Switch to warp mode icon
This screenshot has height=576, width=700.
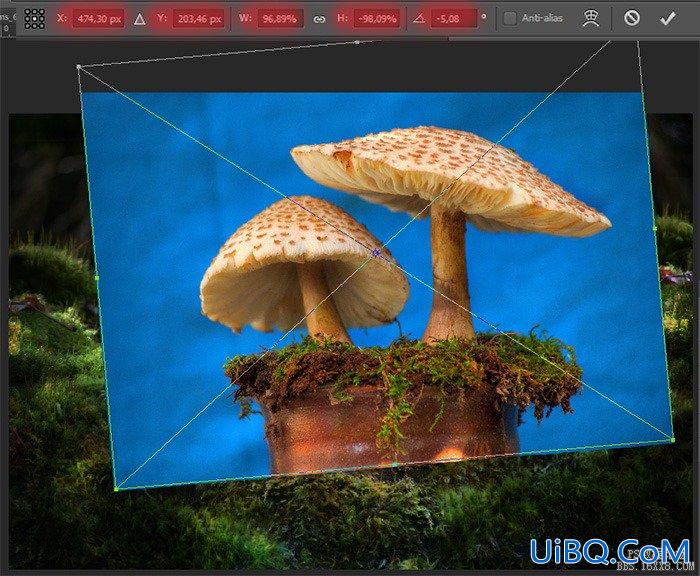[x=591, y=18]
